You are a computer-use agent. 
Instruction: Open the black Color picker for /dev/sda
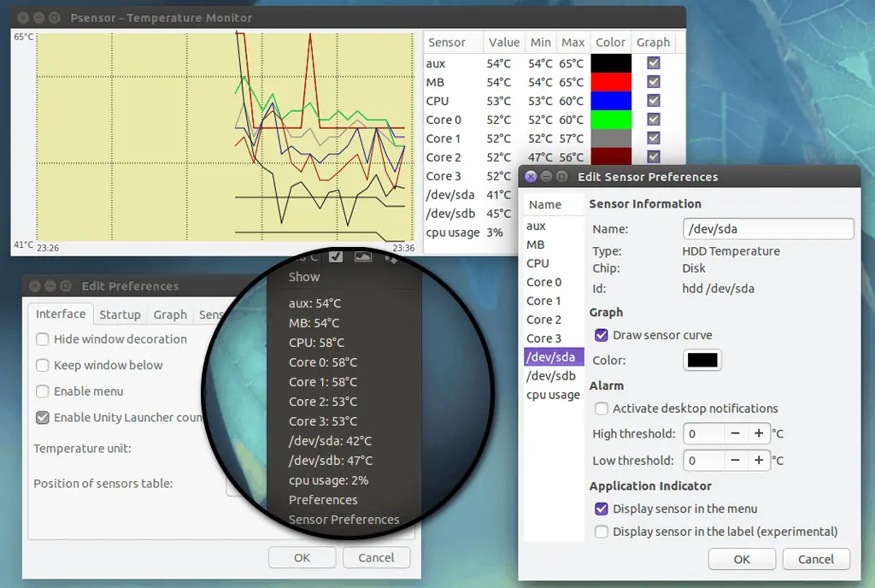click(x=702, y=361)
